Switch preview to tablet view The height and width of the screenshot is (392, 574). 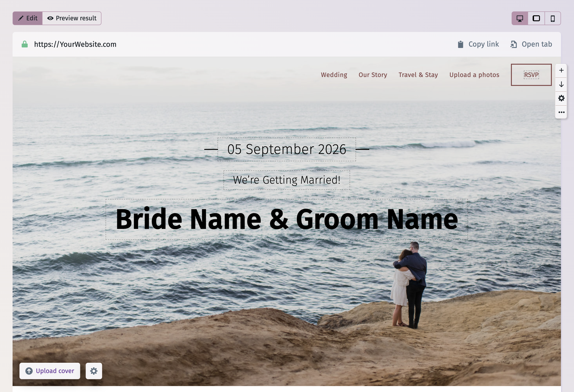click(536, 18)
